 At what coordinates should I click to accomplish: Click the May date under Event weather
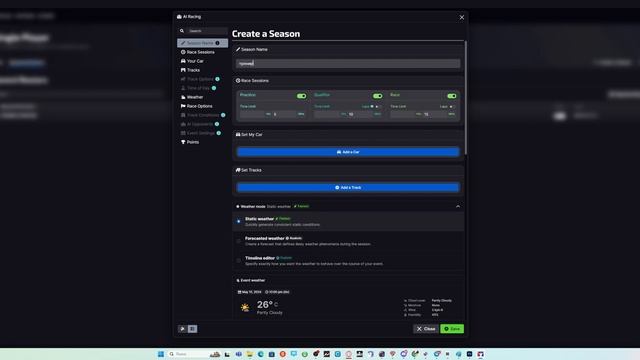point(249,292)
